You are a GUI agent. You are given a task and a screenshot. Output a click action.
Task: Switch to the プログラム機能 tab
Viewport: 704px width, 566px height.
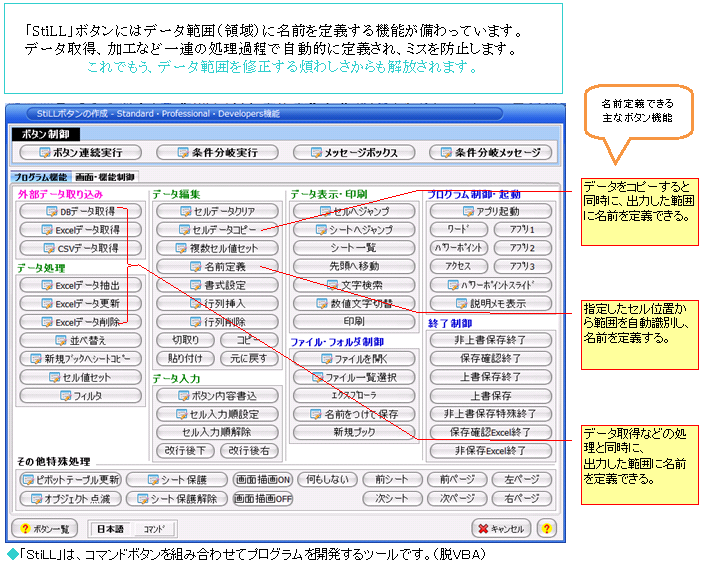40,177
